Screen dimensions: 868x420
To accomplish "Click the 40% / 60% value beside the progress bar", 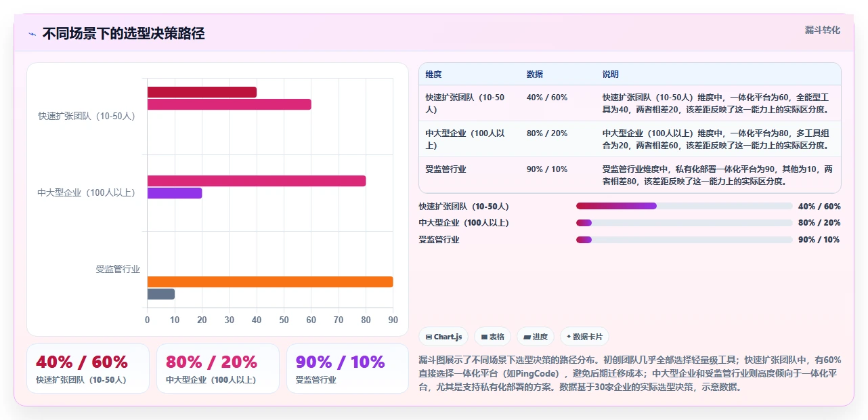I will click(819, 207).
